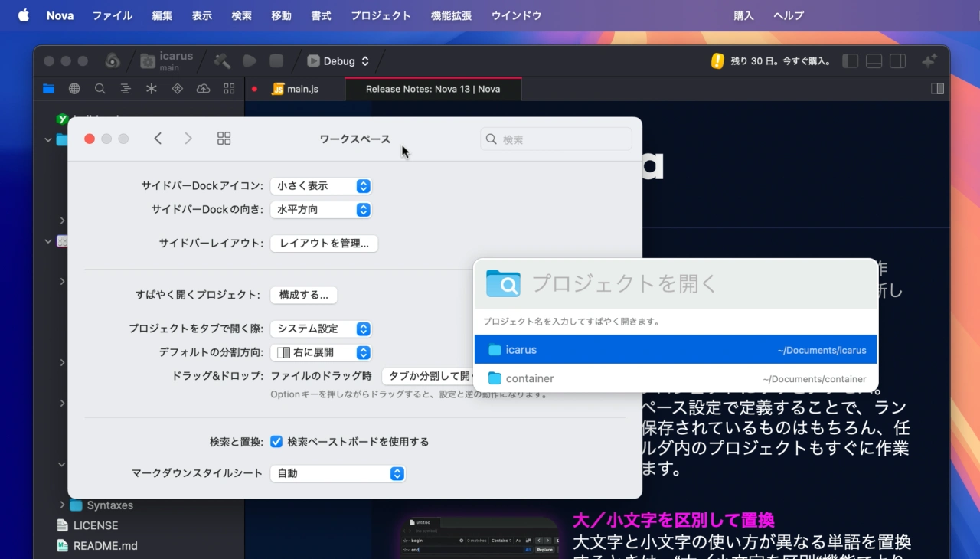The image size is (980, 559).
Task: Click the Build hammer icon in toolbar
Action: [222, 61]
